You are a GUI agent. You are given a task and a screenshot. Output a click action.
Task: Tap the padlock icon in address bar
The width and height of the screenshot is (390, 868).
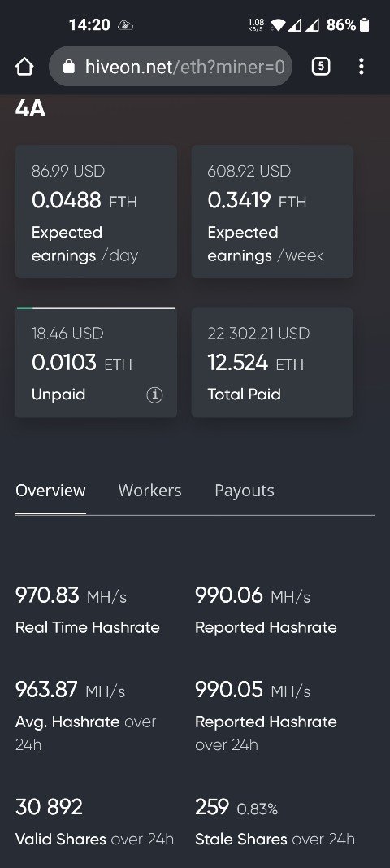[x=69, y=67]
